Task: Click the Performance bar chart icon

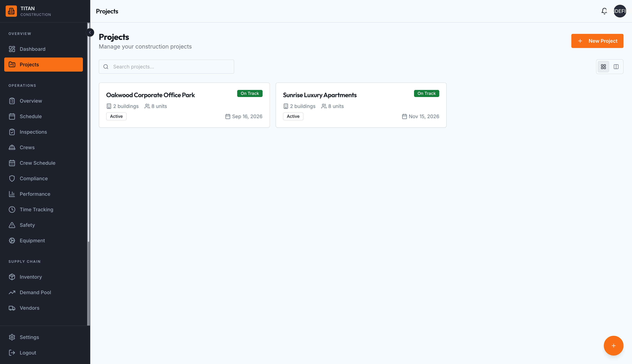Action: tap(12, 194)
